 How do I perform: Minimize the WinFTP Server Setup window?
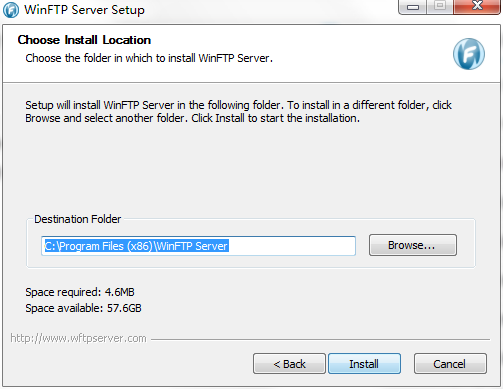(x=413, y=7)
